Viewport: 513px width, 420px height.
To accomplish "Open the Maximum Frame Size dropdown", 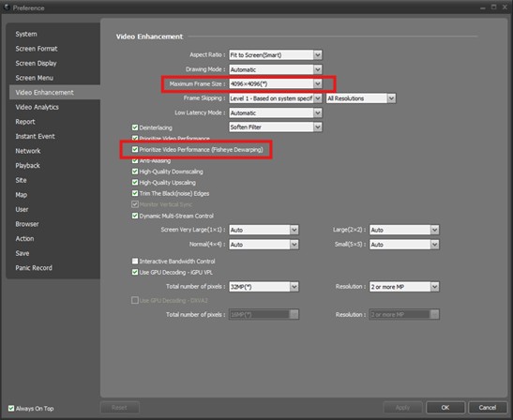I will (276, 83).
